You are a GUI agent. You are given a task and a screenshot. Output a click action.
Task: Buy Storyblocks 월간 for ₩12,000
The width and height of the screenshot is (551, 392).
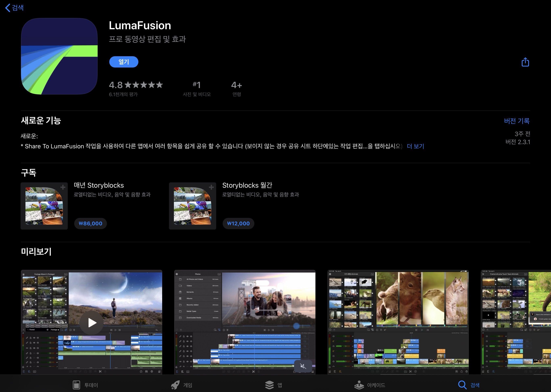point(238,224)
